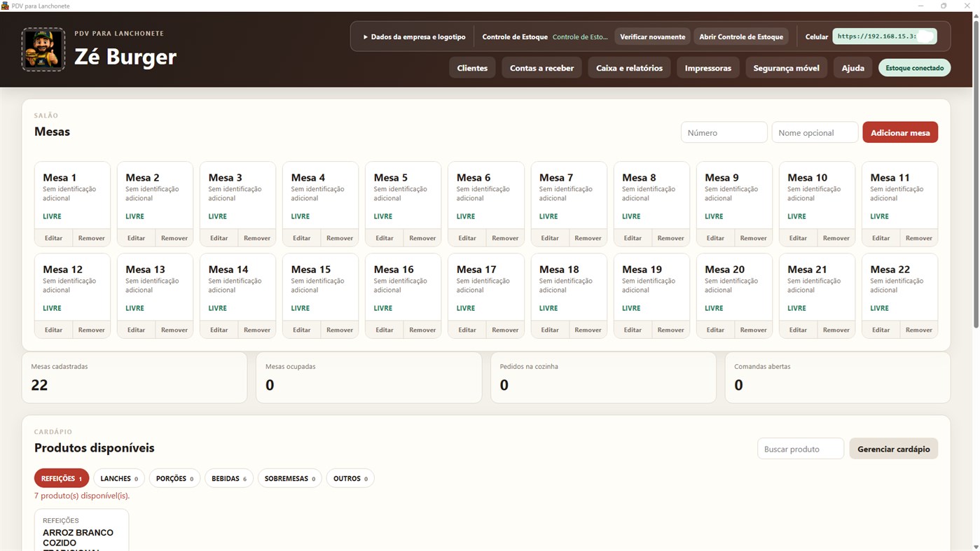Click the Pedidos na cozinha counter
This screenshot has width=980, height=551.
tap(603, 377)
